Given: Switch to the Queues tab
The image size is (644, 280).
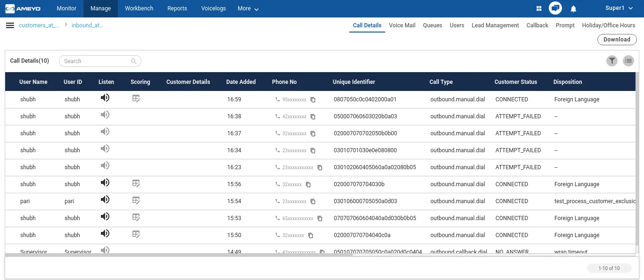Looking at the screenshot, I should click(432, 25).
